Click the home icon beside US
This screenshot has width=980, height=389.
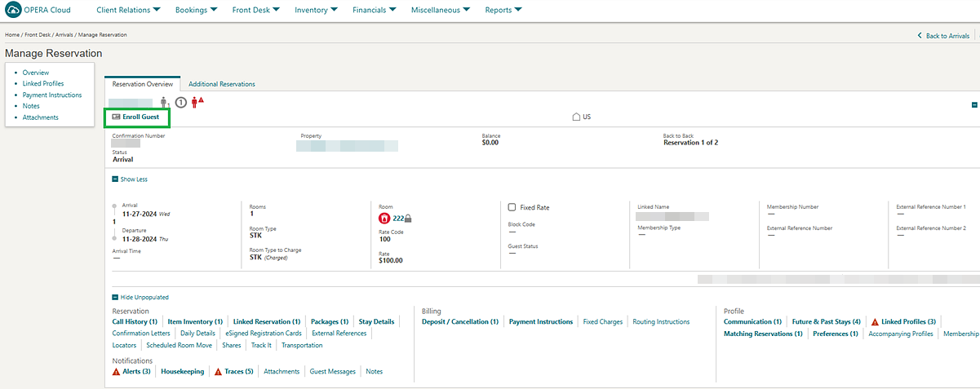pyautogui.click(x=576, y=117)
